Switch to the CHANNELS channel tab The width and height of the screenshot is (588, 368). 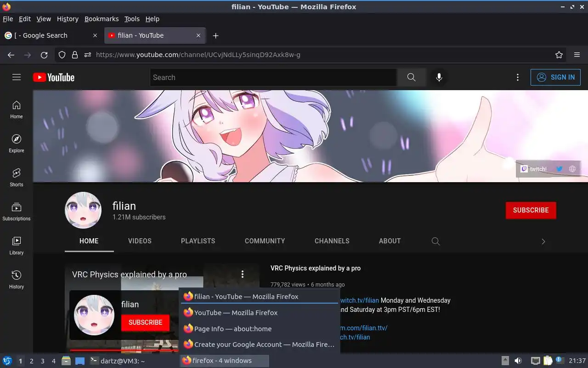coord(332,241)
